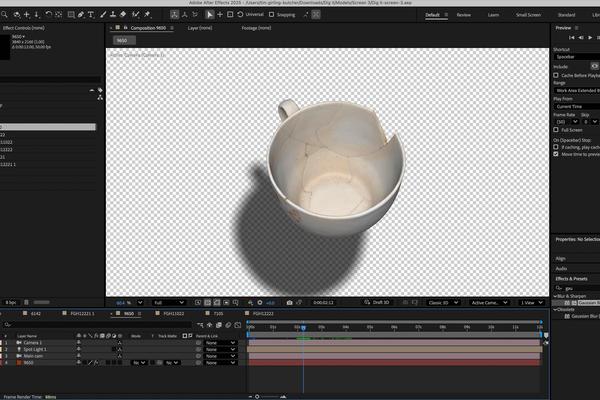Toggle 'If caching, play cached' checkbox

556,147
